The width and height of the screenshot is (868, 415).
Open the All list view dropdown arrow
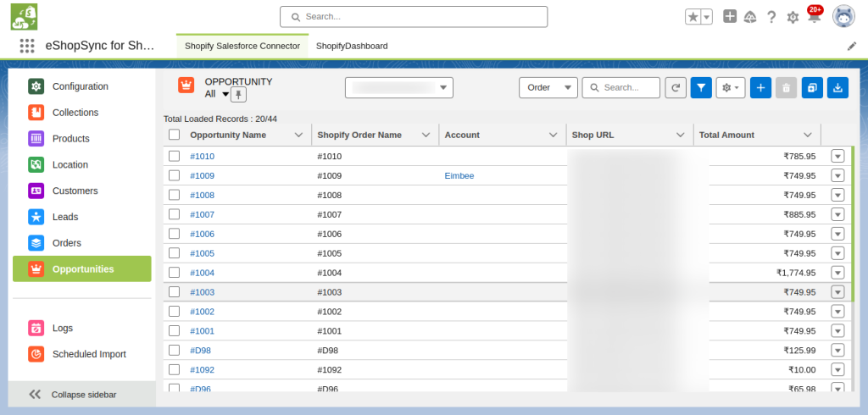tap(225, 95)
